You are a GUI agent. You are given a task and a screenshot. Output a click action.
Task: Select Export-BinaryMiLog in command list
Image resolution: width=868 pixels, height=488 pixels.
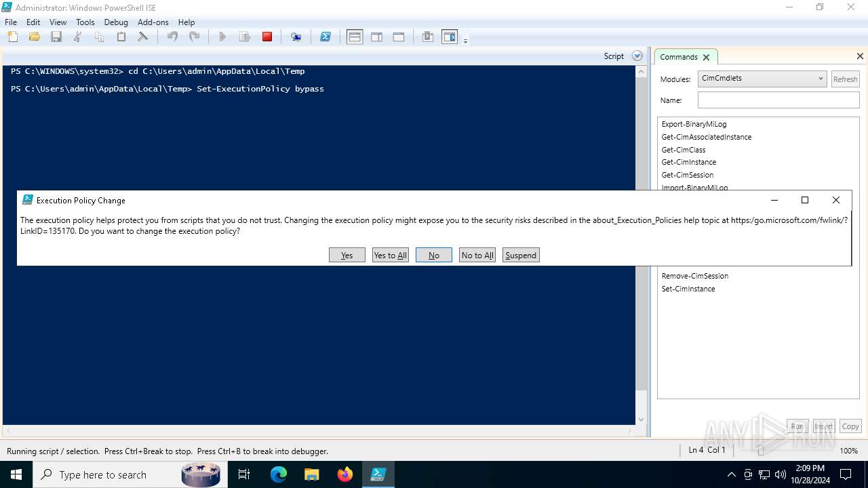(x=694, y=124)
